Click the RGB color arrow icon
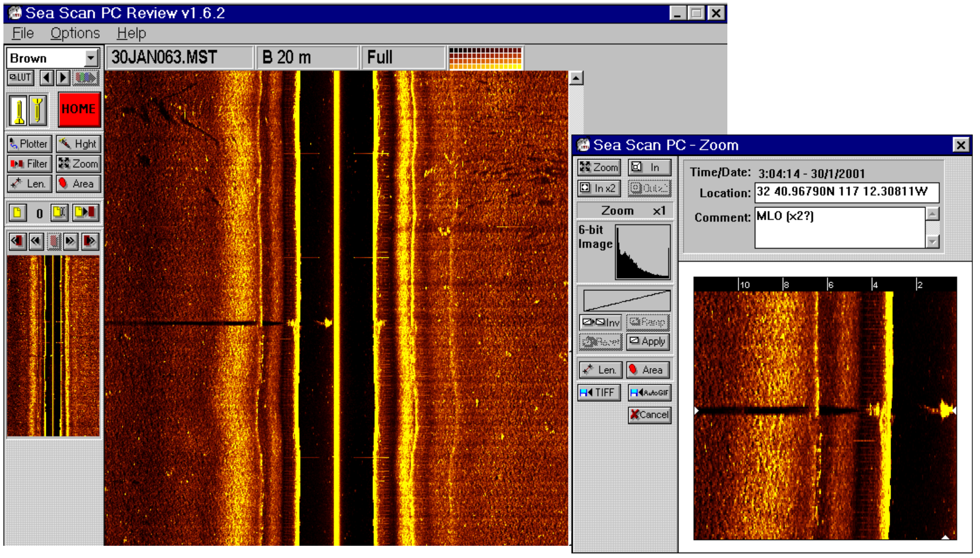The height and width of the screenshot is (558, 980). pyautogui.click(x=86, y=78)
